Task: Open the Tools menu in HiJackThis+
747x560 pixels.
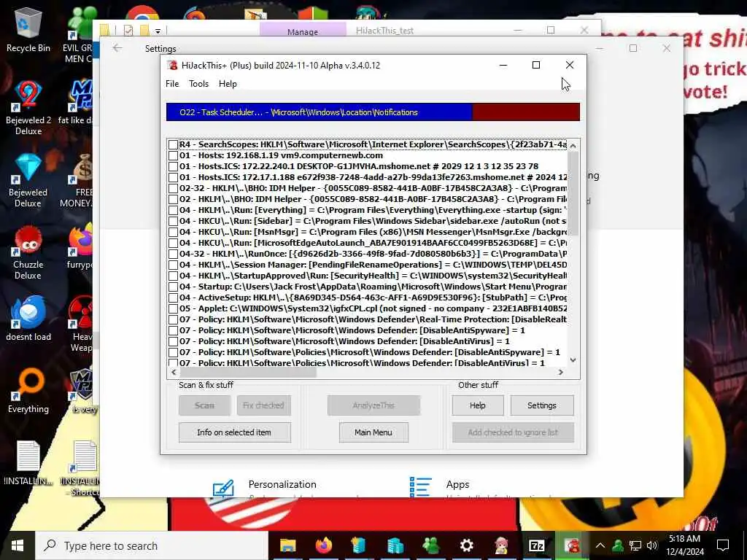Action: (198, 84)
